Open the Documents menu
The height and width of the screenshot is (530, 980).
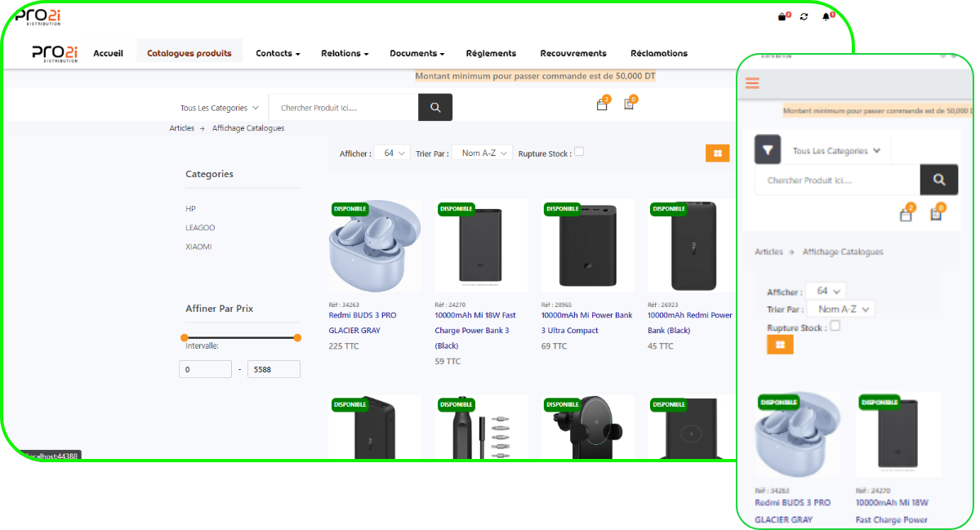click(x=416, y=53)
